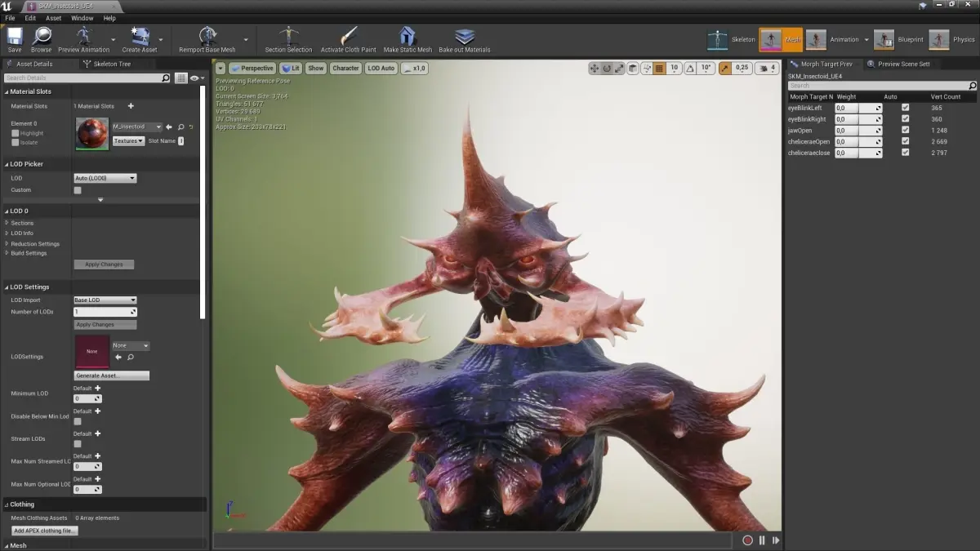Switch to the Blueprint editor mode
Screen dimensions: 980x551
pyautogui.click(x=899, y=39)
